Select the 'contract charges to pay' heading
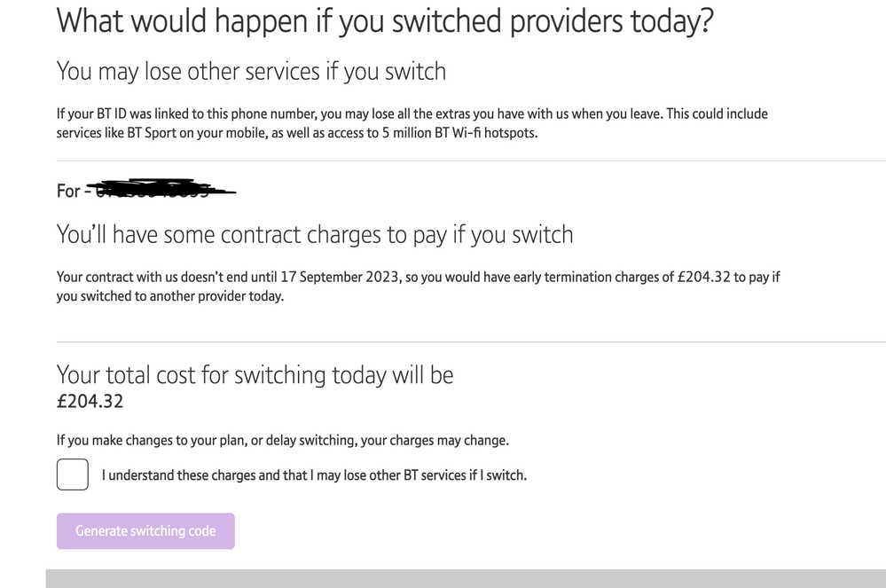The width and height of the screenshot is (886, 588). coord(315,234)
